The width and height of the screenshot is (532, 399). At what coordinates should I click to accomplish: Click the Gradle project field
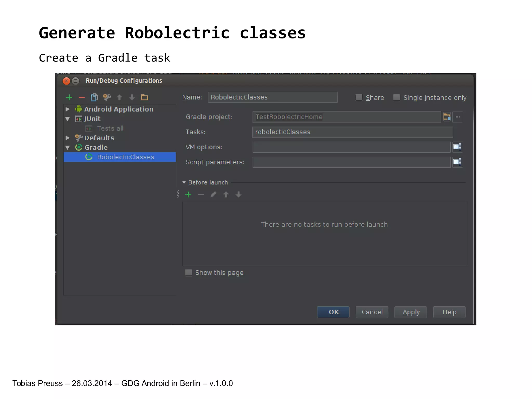347,117
